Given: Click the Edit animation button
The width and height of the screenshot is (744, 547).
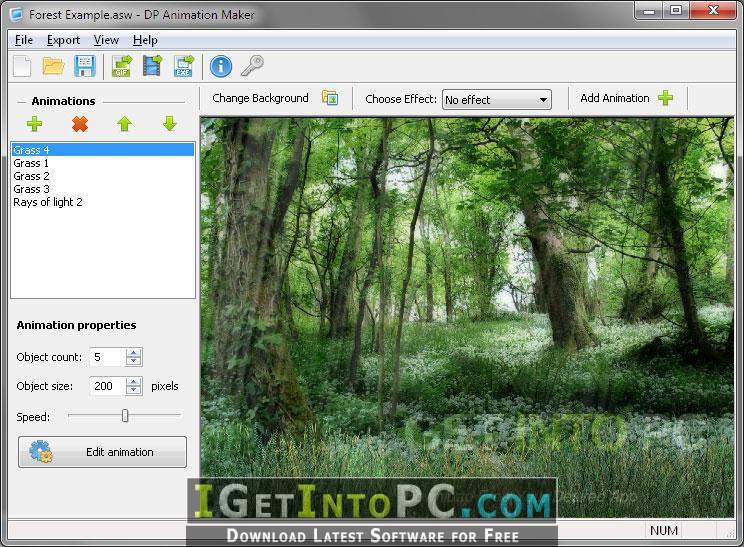Looking at the screenshot, I should pyautogui.click(x=102, y=452).
